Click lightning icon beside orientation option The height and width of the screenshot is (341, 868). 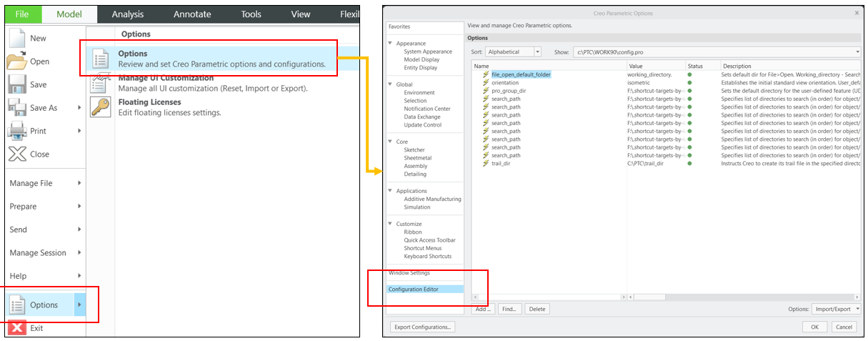[x=487, y=83]
